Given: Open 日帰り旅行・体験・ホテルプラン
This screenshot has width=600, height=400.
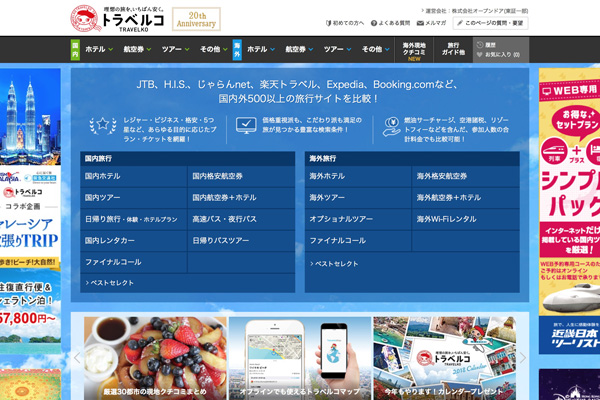Looking at the screenshot, I should coord(134,219).
